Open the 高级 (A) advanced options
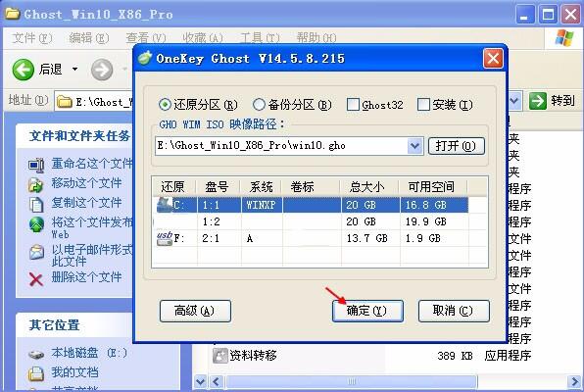This screenshot has height=392, width=584. point(195,311)
